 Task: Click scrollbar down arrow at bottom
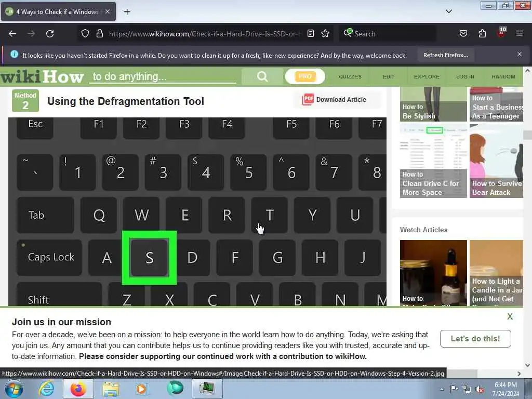coord(527,365)
